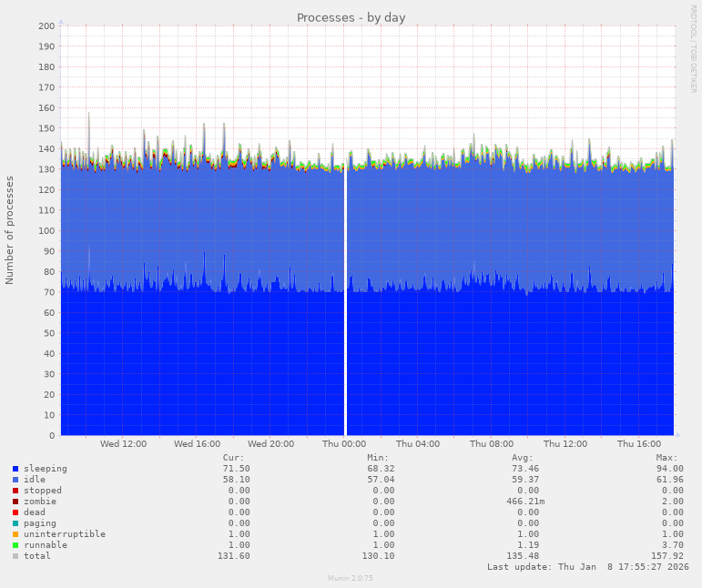Click the RRDTOOL / TOBI OETIKER watermark
The image size is (702, 588).
[693, 48]
